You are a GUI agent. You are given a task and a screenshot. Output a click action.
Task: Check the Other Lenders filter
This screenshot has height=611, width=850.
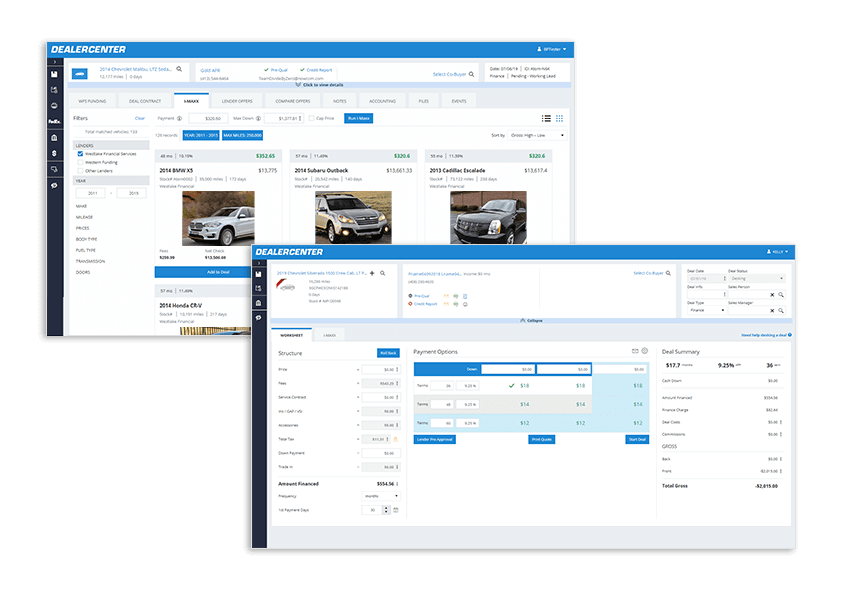(80, 171)
